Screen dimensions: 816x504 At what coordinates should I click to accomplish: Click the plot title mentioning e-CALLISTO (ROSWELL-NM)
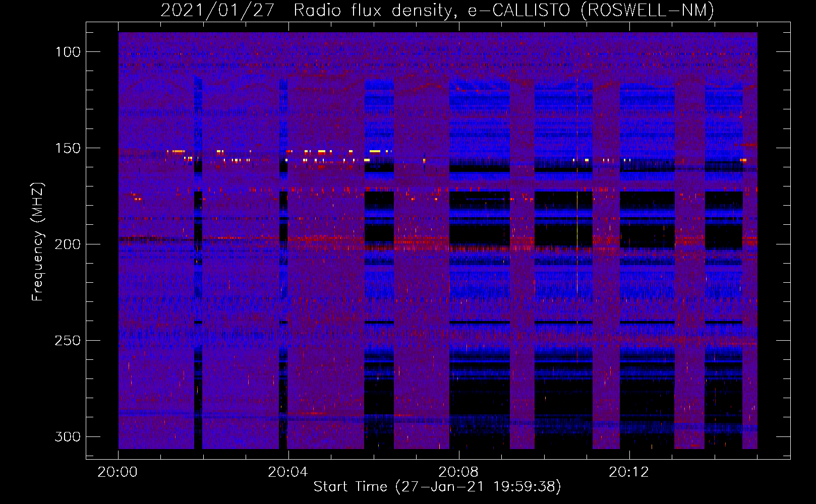[437, 10]
